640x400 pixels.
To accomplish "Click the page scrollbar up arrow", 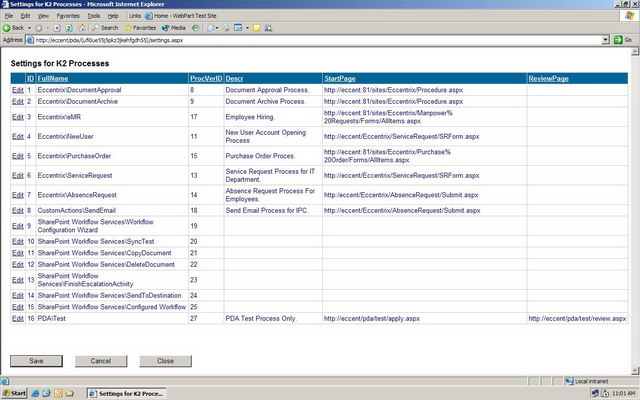I will click(635, 51).
